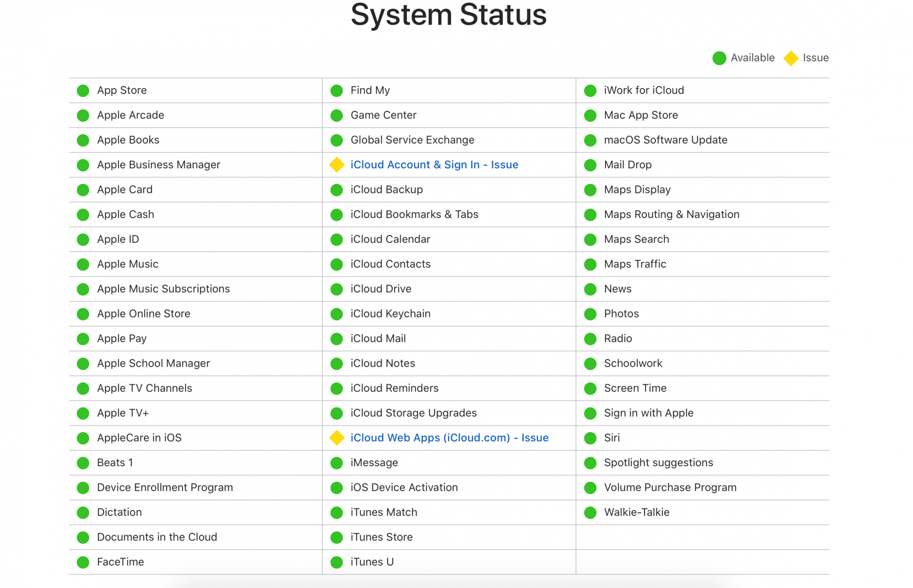913x588 pixels.
Task: Click the yellow diamond beside iCloud Web Apps
Action: [336, 438]
